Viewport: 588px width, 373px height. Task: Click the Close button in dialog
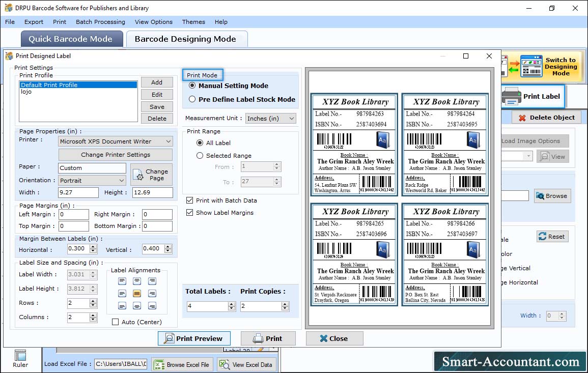coord(334,338)
